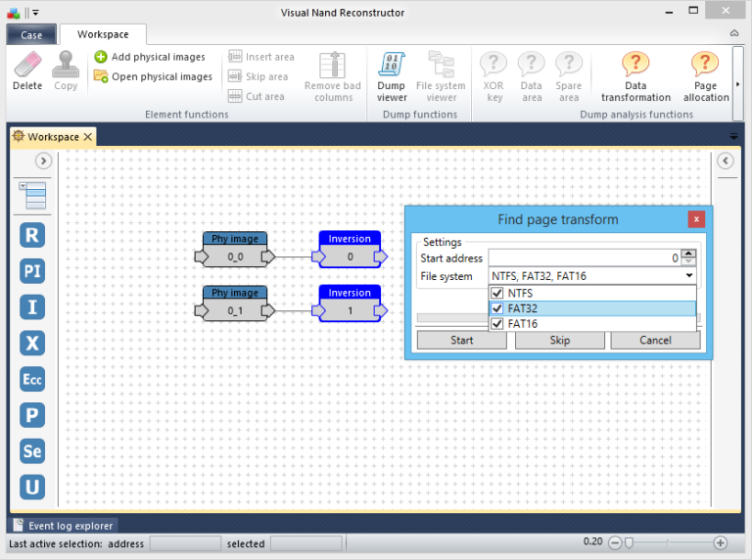Viewport: 752px width, 560px height.
Task: Select the Inversion 0 node
Action: pos(350,249)
